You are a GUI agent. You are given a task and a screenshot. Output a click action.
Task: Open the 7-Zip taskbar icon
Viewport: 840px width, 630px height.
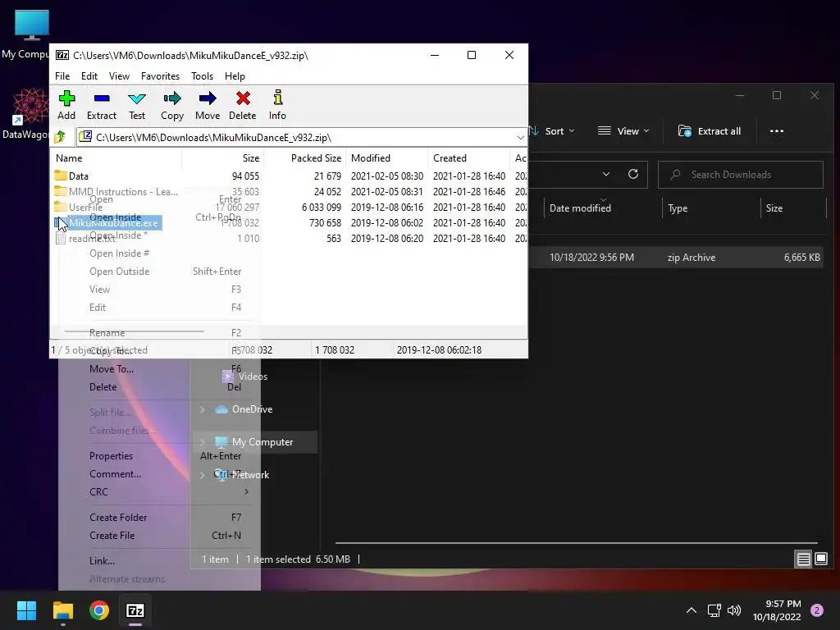point(135,610)
